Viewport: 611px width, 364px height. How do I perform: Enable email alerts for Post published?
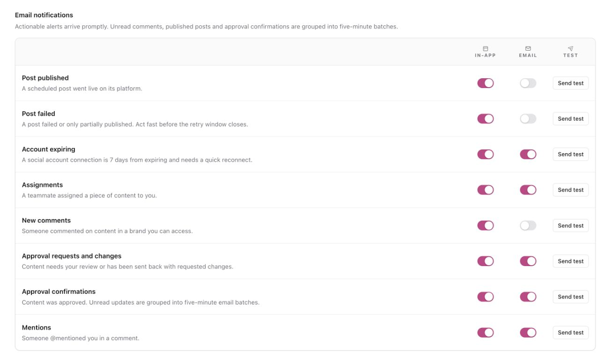coord(528,83)
